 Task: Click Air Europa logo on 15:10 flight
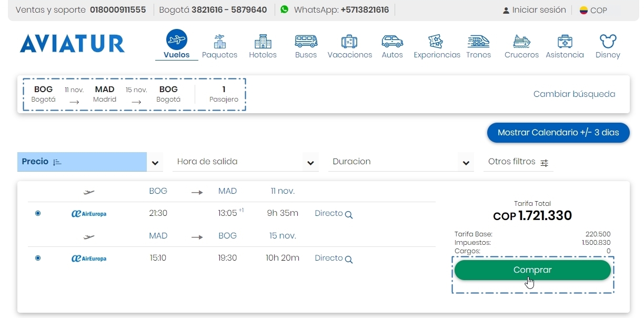point(89,259)
